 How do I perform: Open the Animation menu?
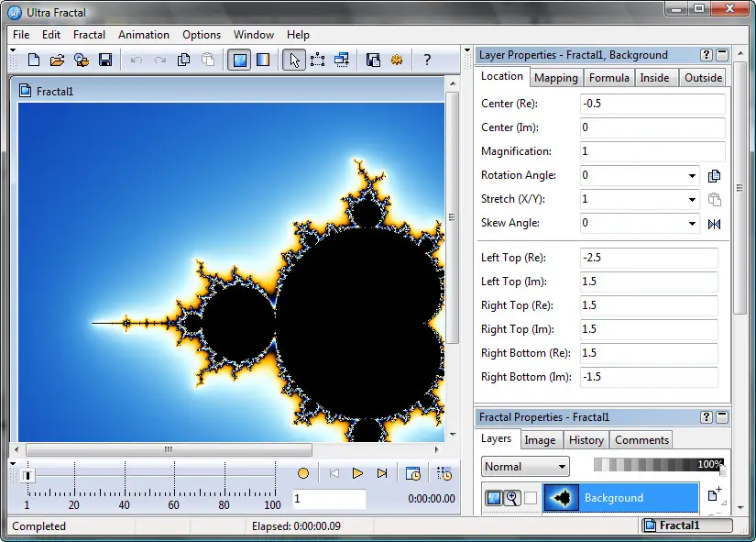pyautogui.click(x=144, y=35)
